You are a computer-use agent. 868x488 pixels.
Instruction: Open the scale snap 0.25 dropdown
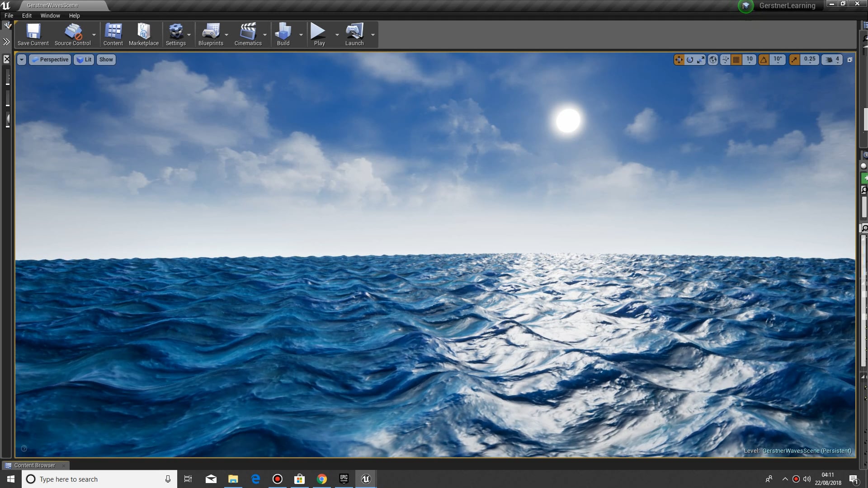(810, 60)
